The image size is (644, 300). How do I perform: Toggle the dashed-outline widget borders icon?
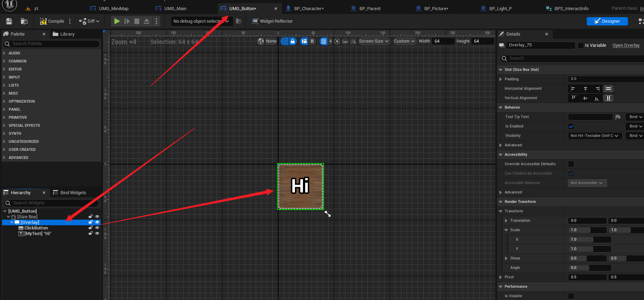pos(285,41)
